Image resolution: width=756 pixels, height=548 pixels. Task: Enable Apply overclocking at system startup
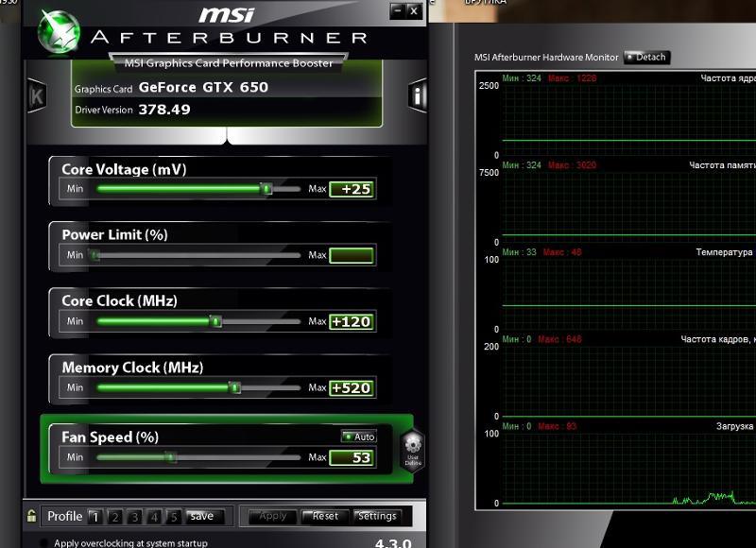point(43,542)
